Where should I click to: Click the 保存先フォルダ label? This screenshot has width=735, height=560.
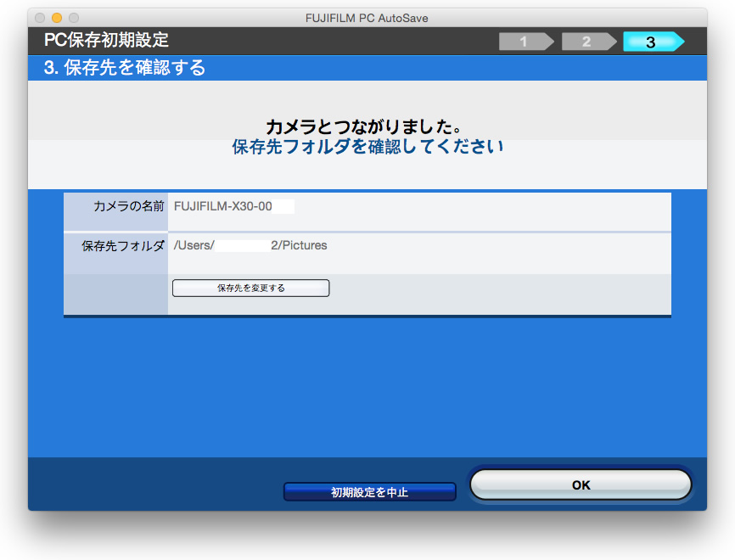[x=123, y=245]
